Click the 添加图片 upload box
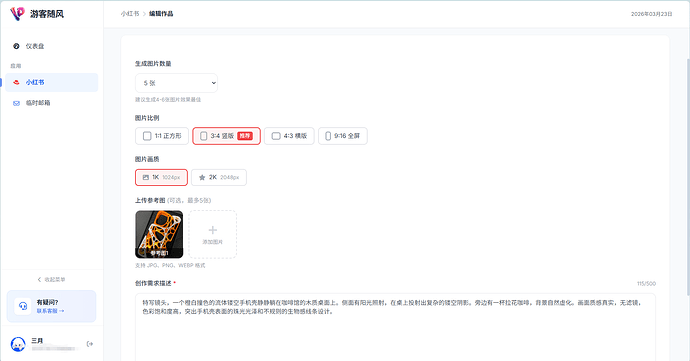The image size is (690, 361). [x=213, y=234]
